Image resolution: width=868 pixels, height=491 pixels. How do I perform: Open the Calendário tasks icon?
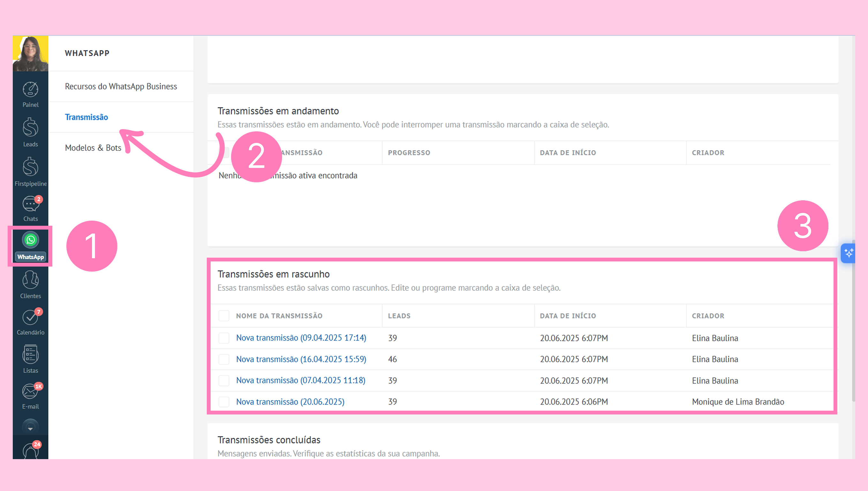pyautogui.click(x=30, y=322)
